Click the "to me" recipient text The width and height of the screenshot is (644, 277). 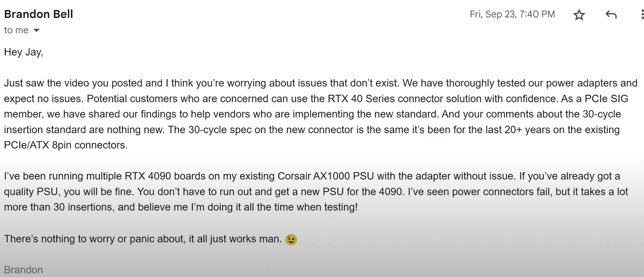16,31
